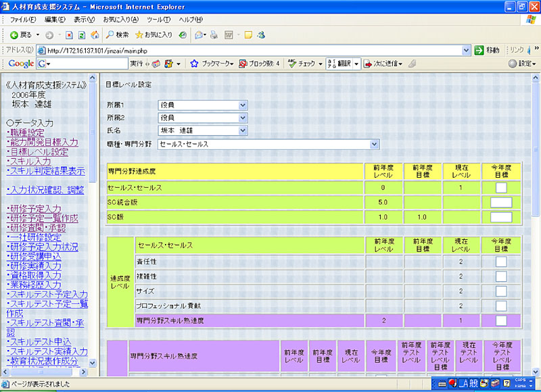Open Favorites (お気に入り) star button
Image resolution: width=541 pixels, height=392 pixels.
tap(154, 34)
